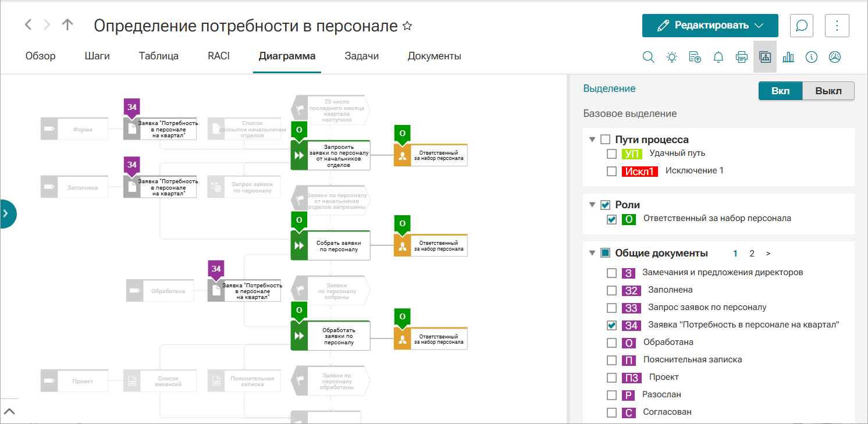Switch to the "Обзор" tab
This screenshot has width=868, height=424.
tap(41, 56)
